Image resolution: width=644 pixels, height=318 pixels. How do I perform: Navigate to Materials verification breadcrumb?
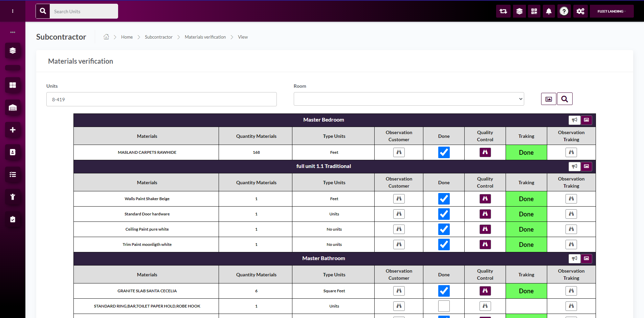click(205, 37)
